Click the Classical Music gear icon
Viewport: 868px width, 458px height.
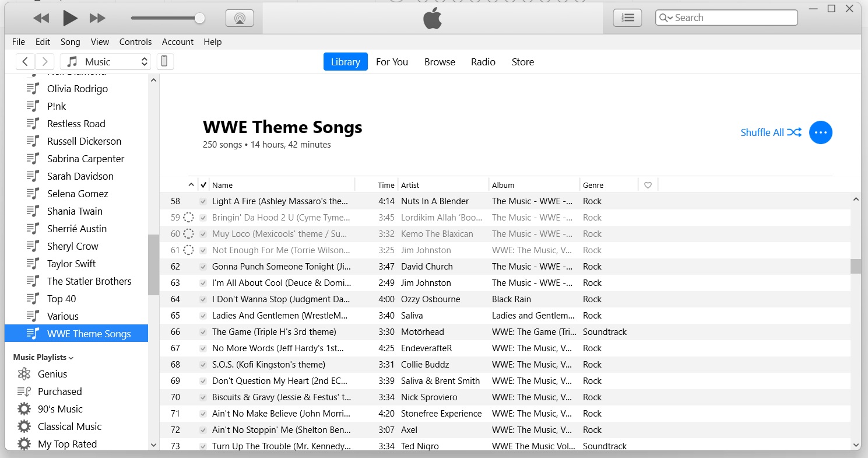click(24, 426)
